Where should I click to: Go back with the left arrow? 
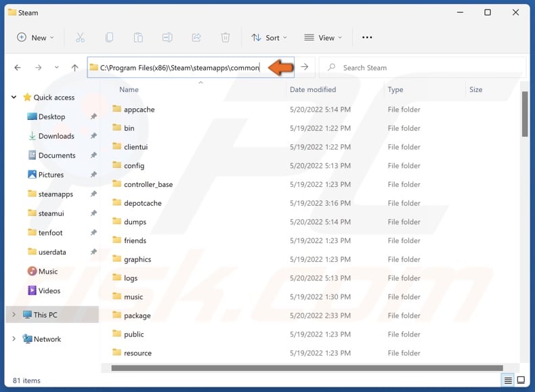18,68
